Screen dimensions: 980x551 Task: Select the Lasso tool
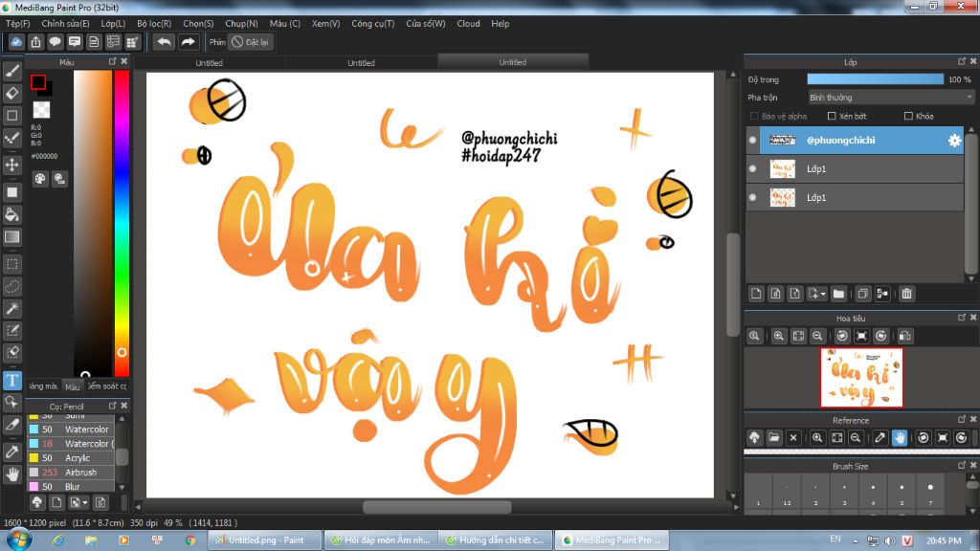[11, 286]
